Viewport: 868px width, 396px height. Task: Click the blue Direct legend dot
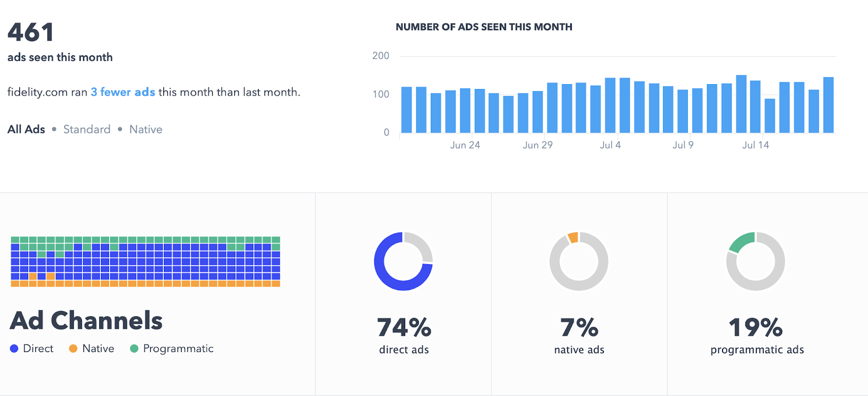point(14,348)
